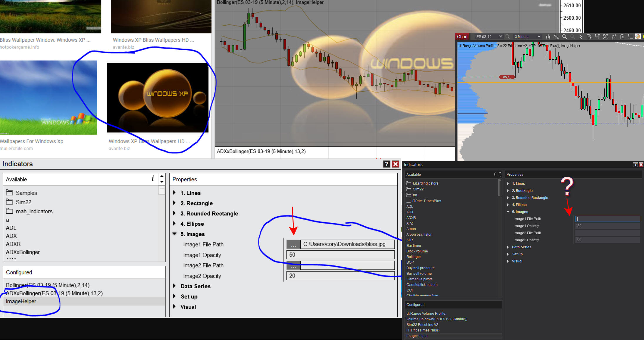Select 'Buy sell pressure' in dark Available list
Image resolution: width=644 pixels, height=340 pixels.
[x=420, y=268]
